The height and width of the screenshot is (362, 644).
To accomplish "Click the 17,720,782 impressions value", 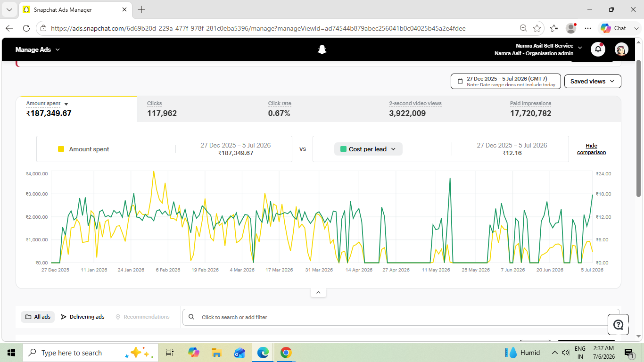I will pos(530,113).
